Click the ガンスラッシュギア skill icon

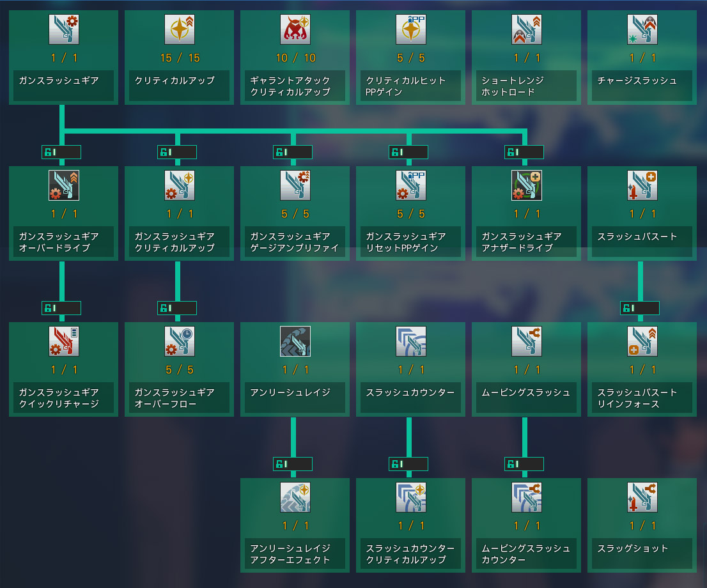click(x=63, y=29)
